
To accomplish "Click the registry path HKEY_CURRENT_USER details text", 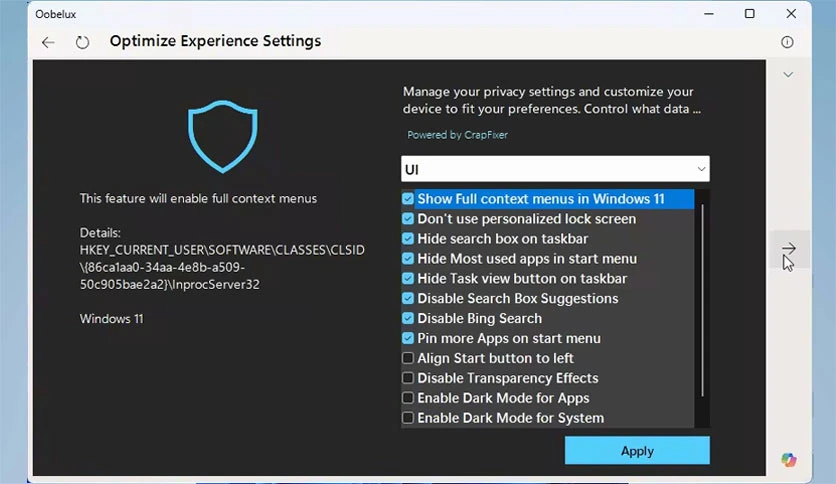I will coord(222,267).
